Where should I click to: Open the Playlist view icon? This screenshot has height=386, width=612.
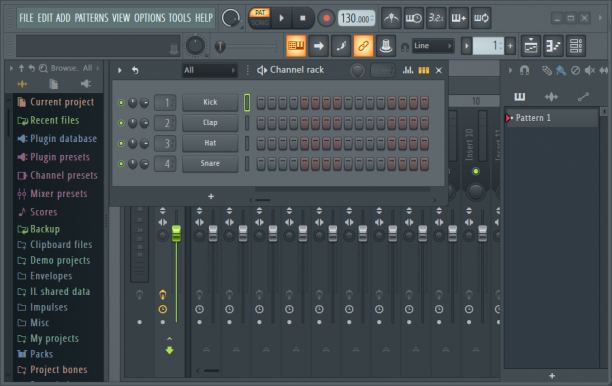coord(531,46)
